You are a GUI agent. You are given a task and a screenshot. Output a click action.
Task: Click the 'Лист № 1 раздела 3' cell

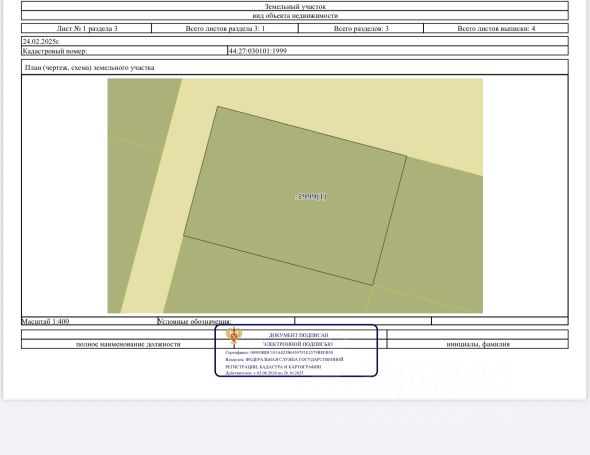87,29
